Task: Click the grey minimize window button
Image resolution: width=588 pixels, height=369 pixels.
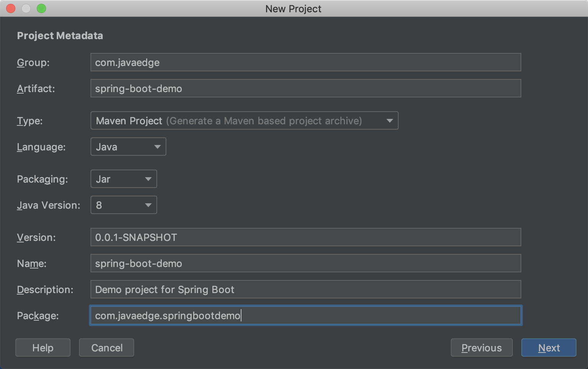Action: point(26,8)
